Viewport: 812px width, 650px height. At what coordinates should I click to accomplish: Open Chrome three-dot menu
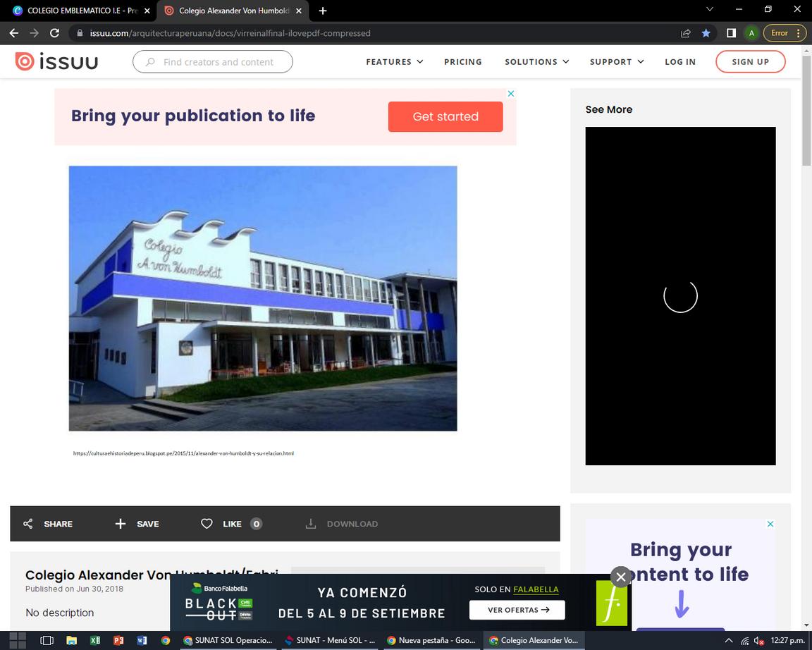799,33
